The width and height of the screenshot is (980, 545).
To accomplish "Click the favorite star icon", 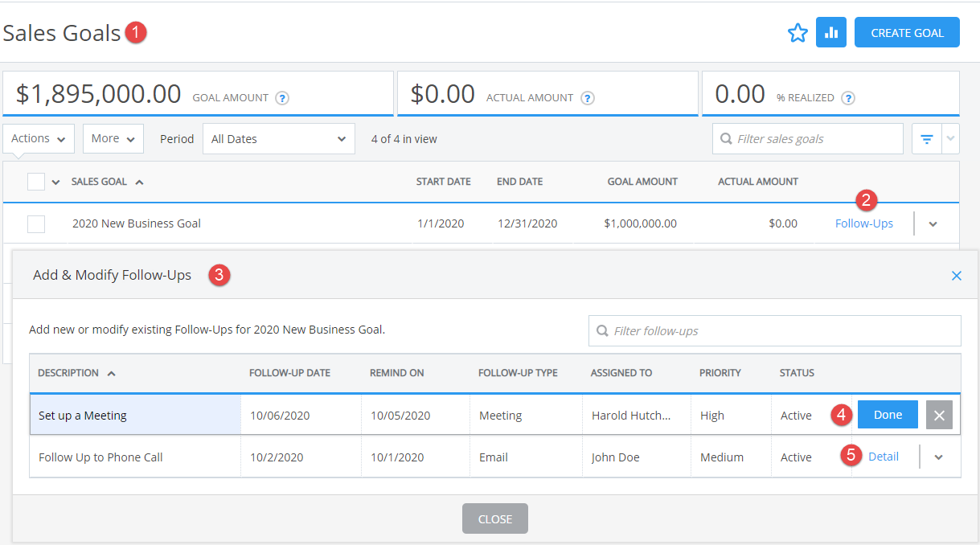I will pyautogui.click(x=798, y=33).
